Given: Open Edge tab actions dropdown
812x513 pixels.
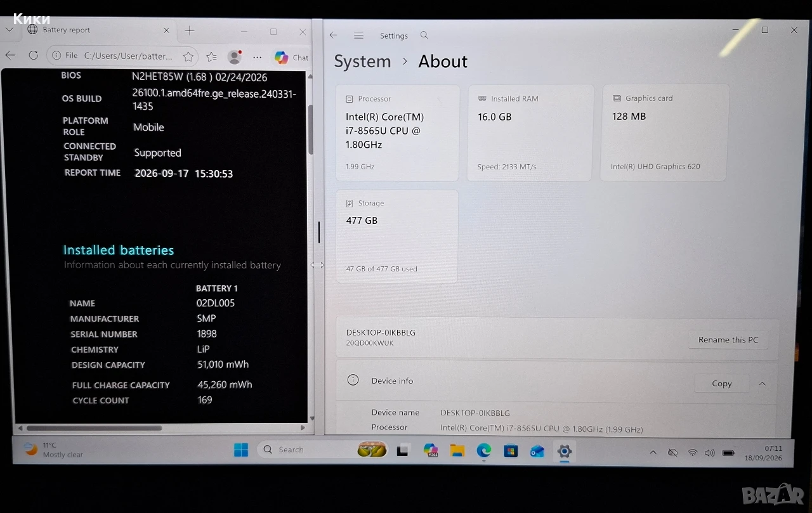Looking at the screenshot, I should [10, 30].
